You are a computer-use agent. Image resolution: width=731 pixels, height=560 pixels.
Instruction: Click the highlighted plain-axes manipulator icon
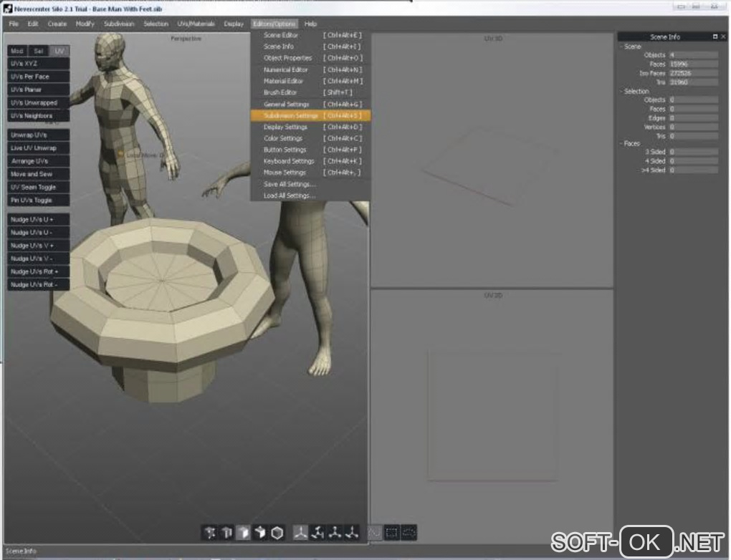[301, 532]
